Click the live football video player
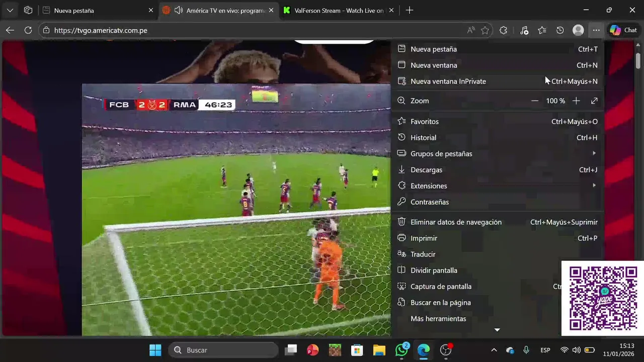This screenshot has height=362, width=644. pos(236,210)
